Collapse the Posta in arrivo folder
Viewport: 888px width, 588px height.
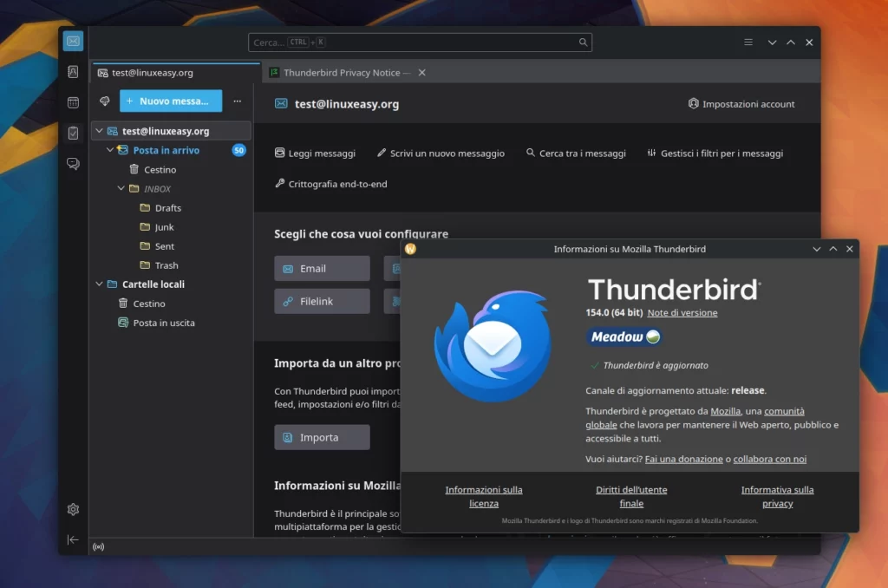click(x=110, y=150)
